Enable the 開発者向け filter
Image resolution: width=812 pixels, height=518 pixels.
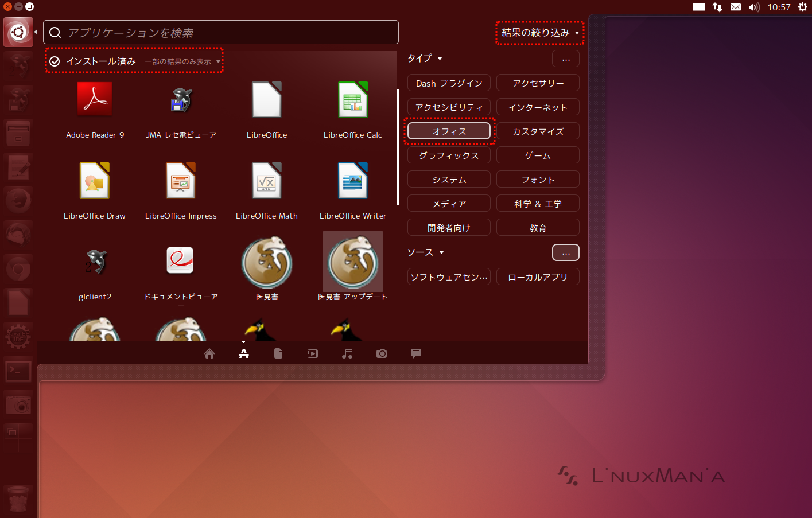[449, 228]
